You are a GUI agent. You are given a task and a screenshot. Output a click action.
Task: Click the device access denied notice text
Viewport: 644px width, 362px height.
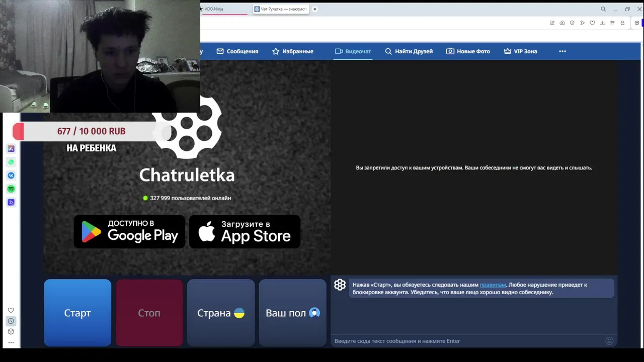pos(474,168)
